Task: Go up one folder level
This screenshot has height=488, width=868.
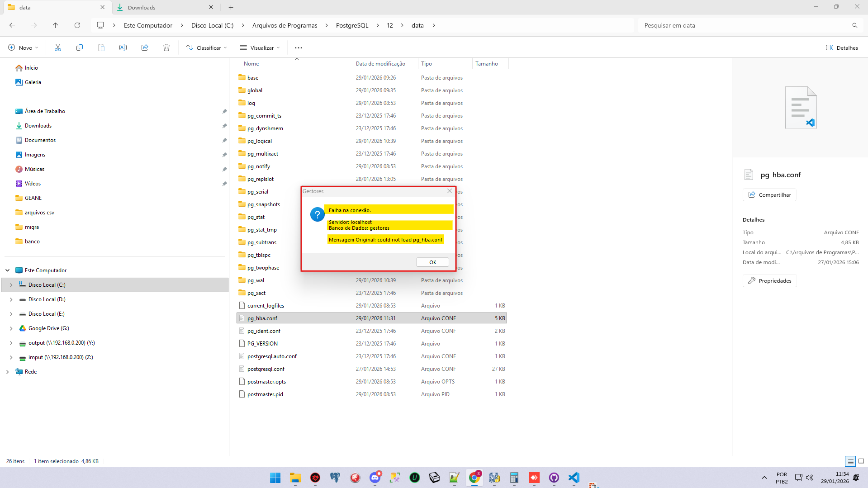Action: click(x=56, y=25)
